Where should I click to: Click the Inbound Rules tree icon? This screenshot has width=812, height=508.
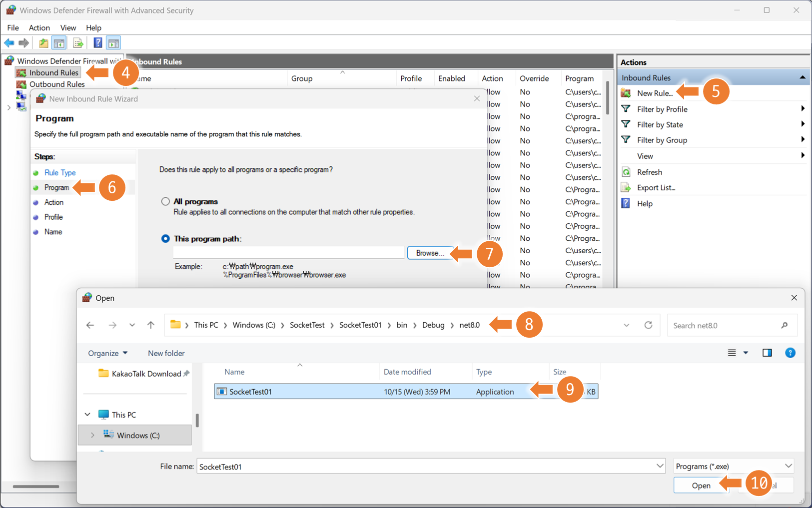pos(21,72)
